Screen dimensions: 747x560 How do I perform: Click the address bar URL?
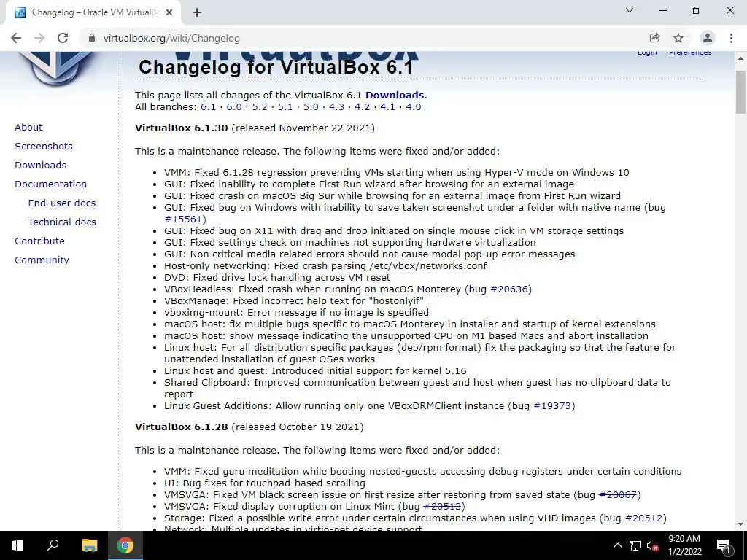[171, 38]
